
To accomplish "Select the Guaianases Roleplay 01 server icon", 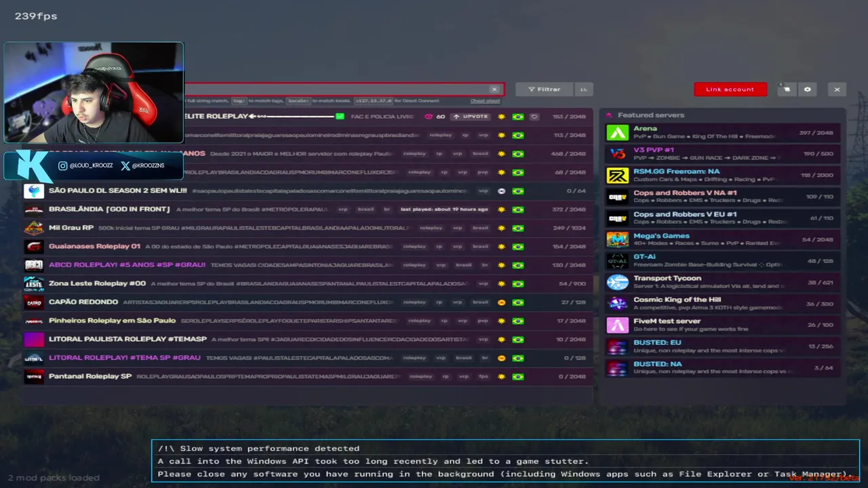I will click(34, 247).
